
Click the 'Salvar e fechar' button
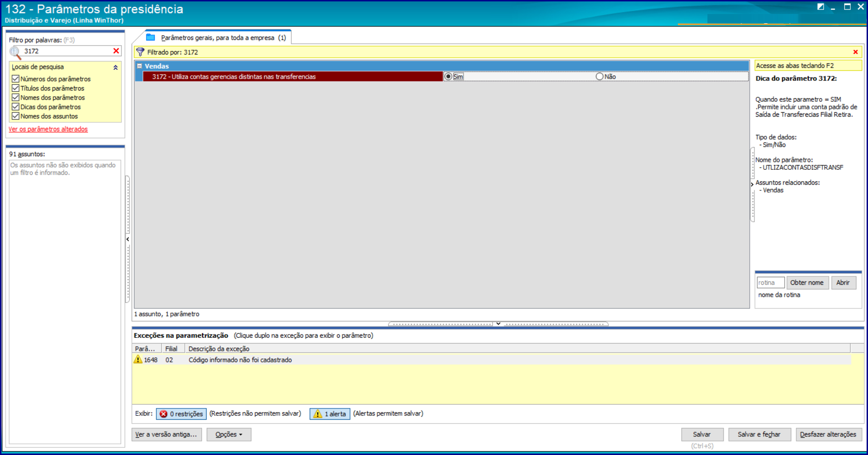click(759, 435)
